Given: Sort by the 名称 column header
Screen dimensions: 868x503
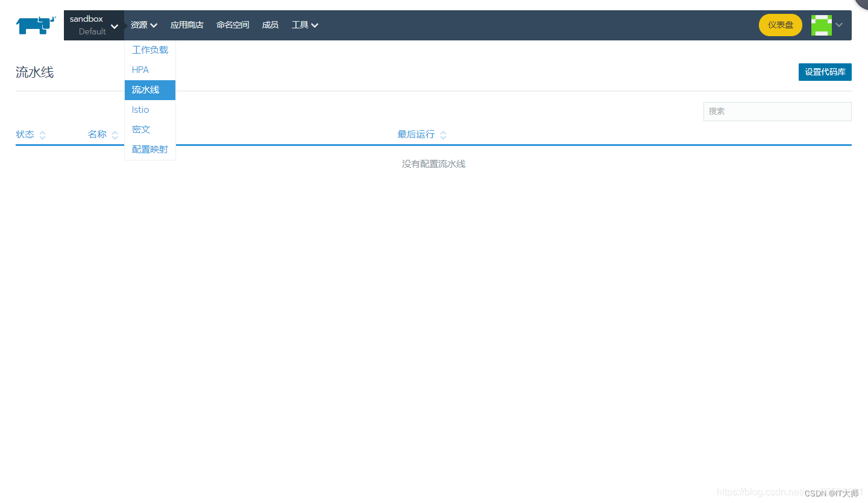Looking at the screenshot, I should [97, 134].
